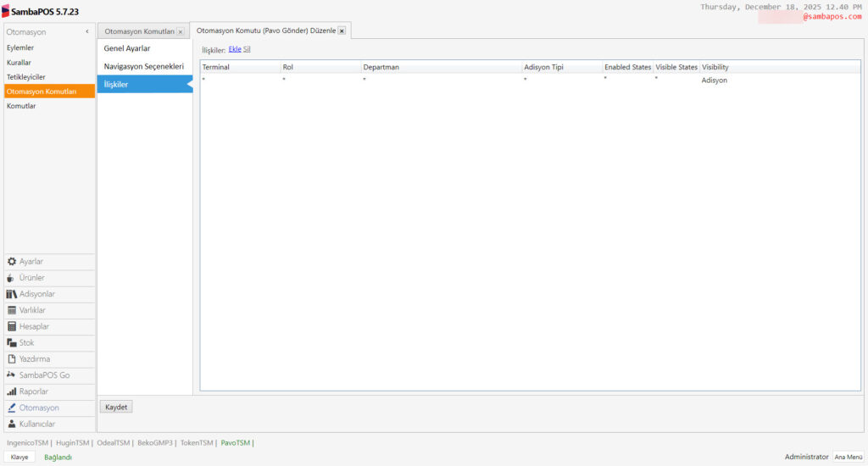Select Adisyon visibility cell in grid
868x466 pixels.
click(714, 80)
